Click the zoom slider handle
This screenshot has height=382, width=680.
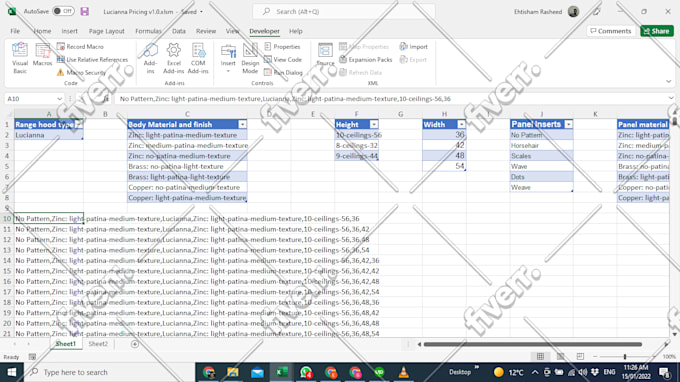(x=625, y=356)
